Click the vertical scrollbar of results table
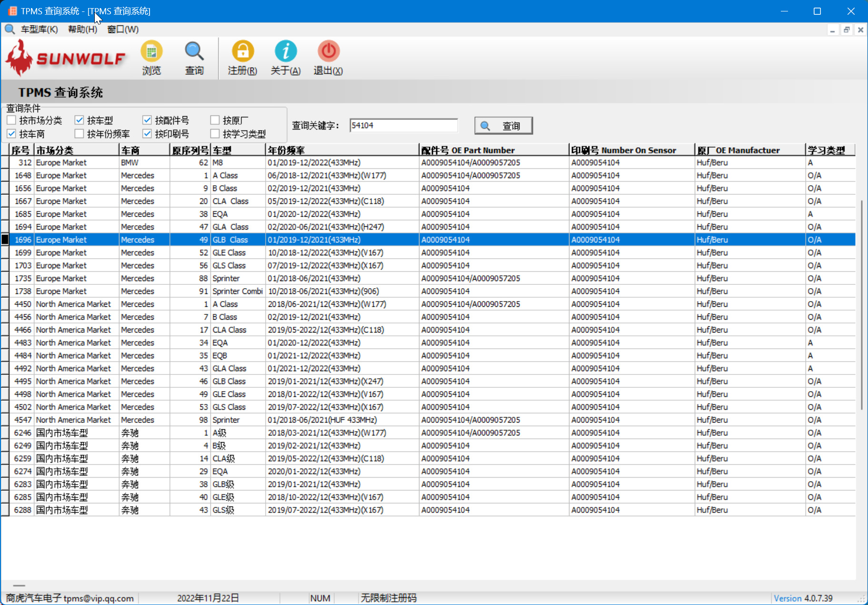The image size is (868, 605). (x=861, y=305)
